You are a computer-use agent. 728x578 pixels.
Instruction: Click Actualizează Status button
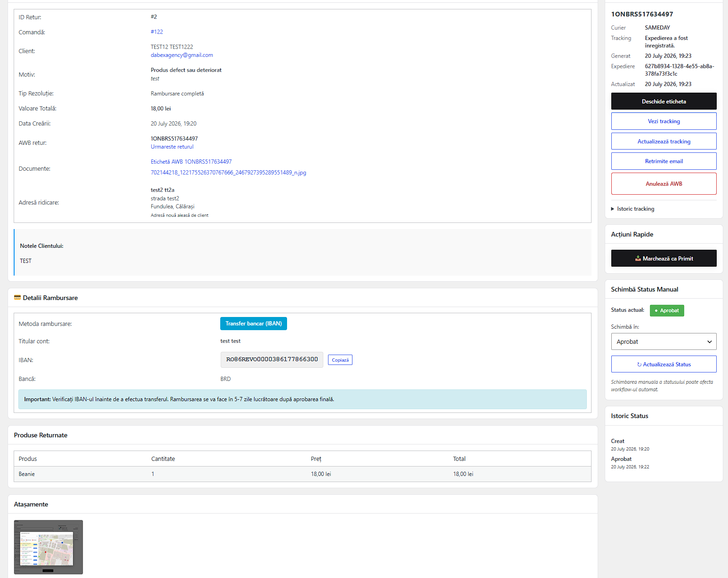664,364
